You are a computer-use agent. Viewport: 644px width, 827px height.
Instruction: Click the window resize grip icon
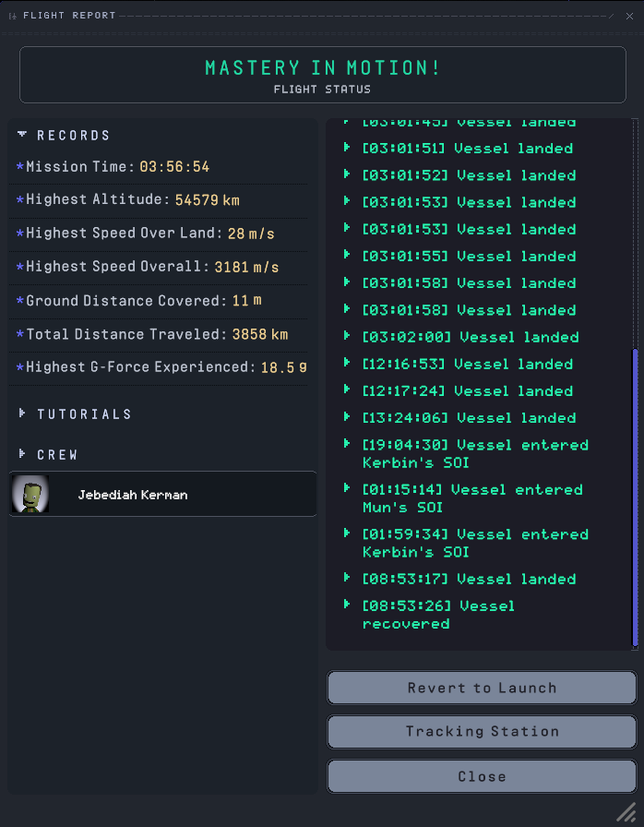[626, 809]
